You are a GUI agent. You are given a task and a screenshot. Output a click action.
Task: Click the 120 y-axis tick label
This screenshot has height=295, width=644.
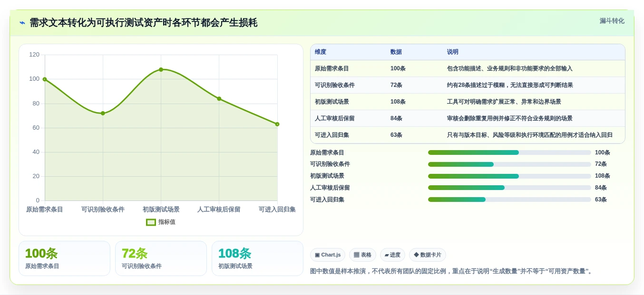click(34, 55)
